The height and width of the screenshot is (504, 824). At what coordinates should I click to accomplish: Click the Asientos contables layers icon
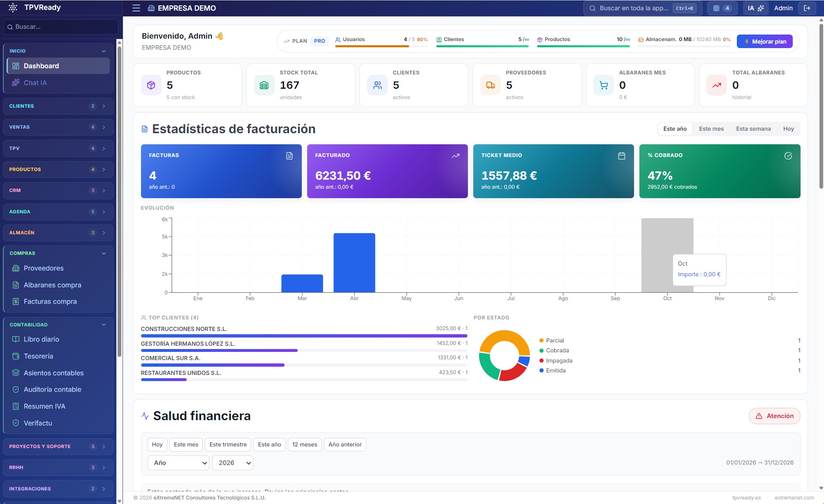tap(16, 373)
